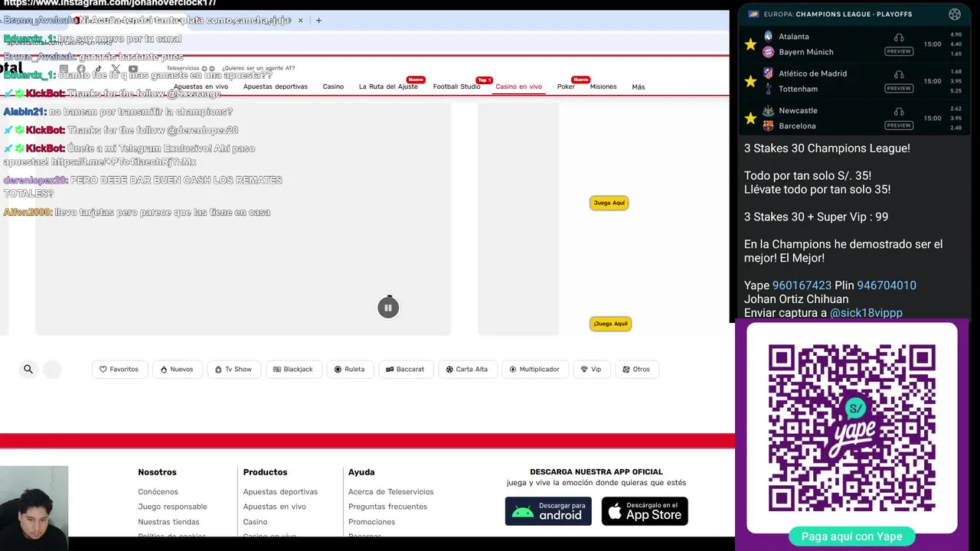Screen dimensions: 980x551
Task: Open Juego responsable footer link
Action: (172, 507)
